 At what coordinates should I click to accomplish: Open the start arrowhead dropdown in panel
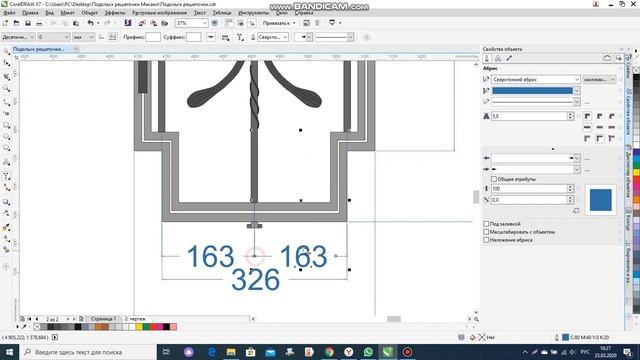[576, 158]
